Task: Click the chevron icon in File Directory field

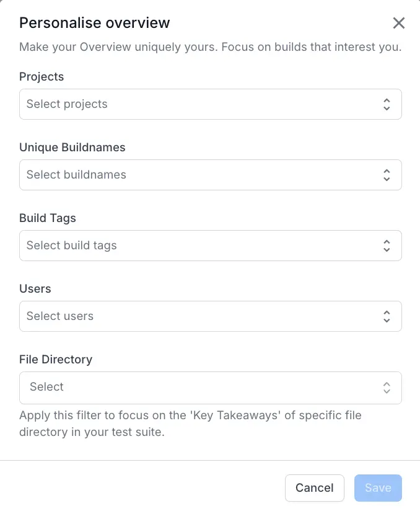Action: pos(387,388)
